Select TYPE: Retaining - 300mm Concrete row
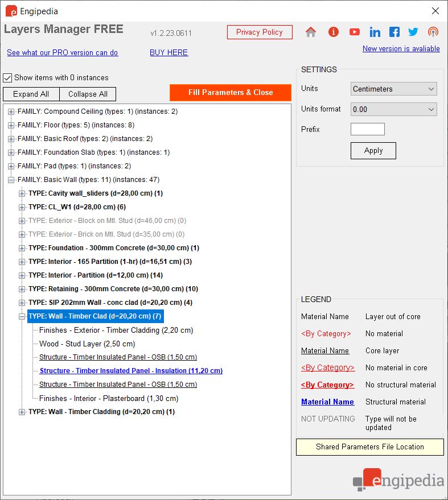This screenshot has height=500, width=448. point(113,289)
